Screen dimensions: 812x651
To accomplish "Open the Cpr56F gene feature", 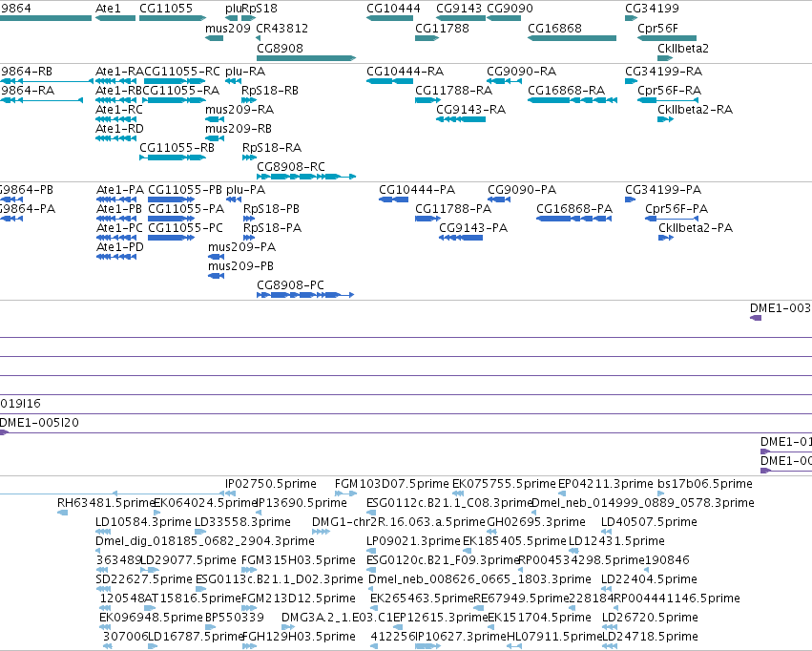I will tap(667, 38).
